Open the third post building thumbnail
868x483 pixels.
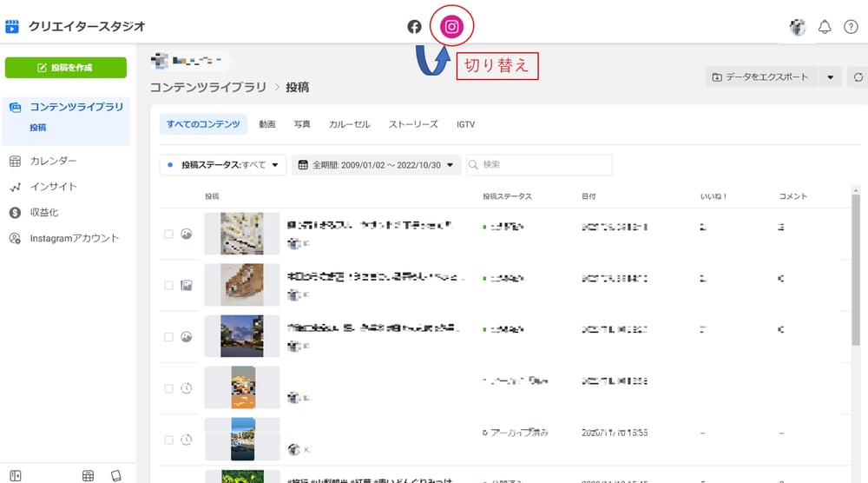point(242,337)
